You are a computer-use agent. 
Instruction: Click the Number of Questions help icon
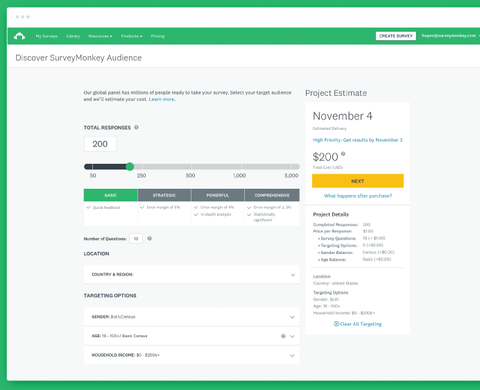[150, 238]
